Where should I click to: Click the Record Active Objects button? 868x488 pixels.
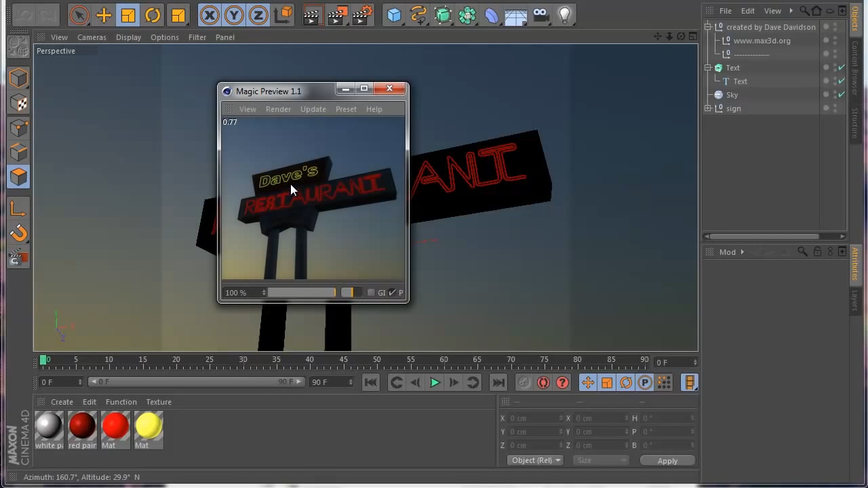click(x=524, y=383)
